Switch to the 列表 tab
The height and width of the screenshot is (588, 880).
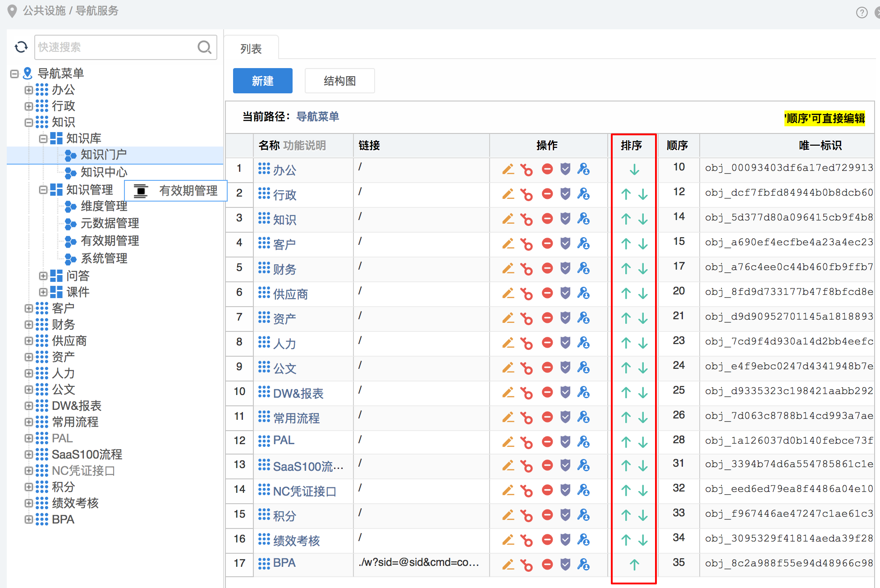[251, 48]
